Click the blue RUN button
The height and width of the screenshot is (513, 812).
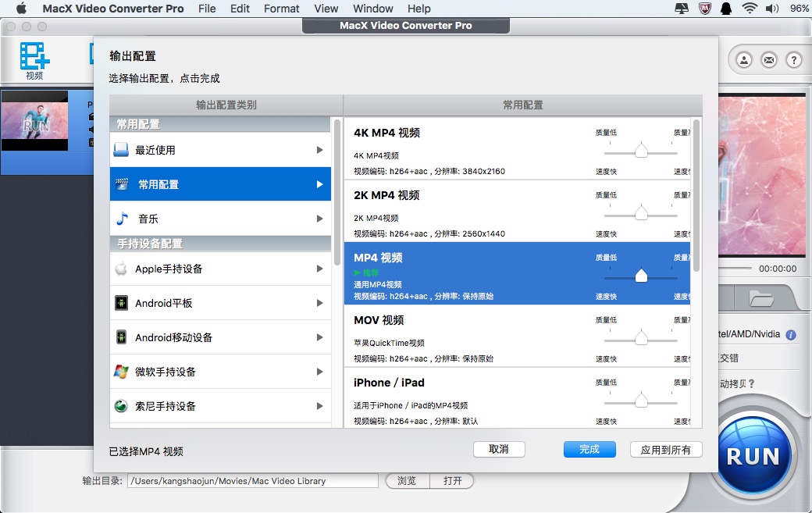753,455
